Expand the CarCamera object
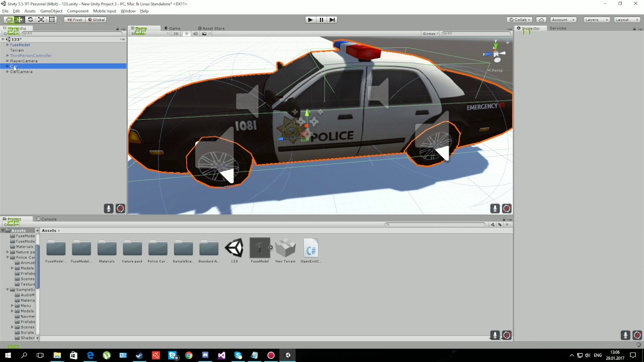The height and width of the screenshot is (362, 644). pyautogui.click(x=8, y=71)
